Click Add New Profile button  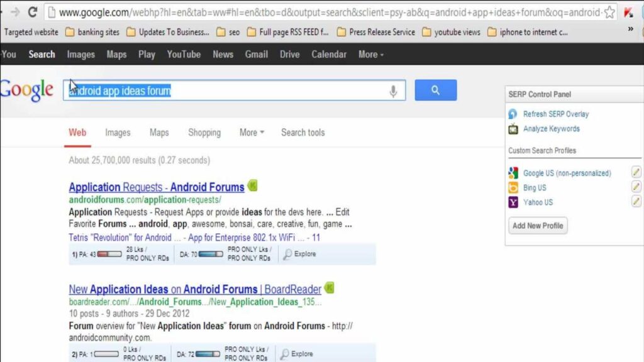538,226
